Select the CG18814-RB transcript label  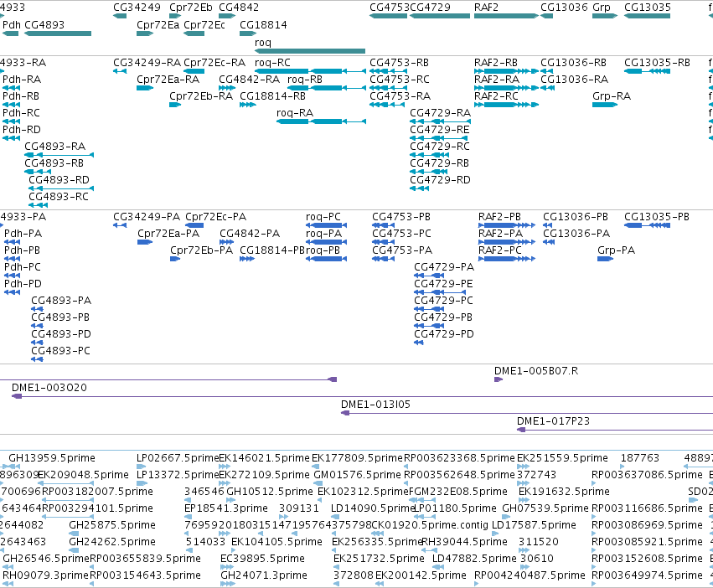coord(272,96)
